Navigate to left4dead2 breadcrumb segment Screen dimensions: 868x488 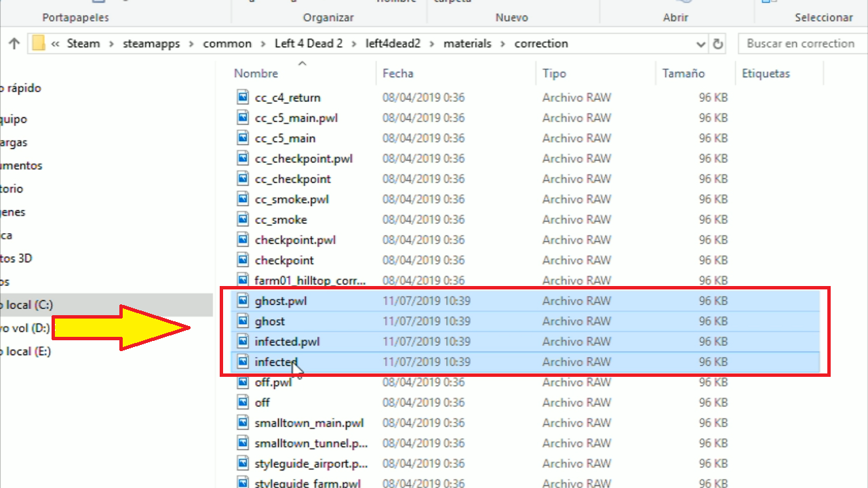coord(393,43)
